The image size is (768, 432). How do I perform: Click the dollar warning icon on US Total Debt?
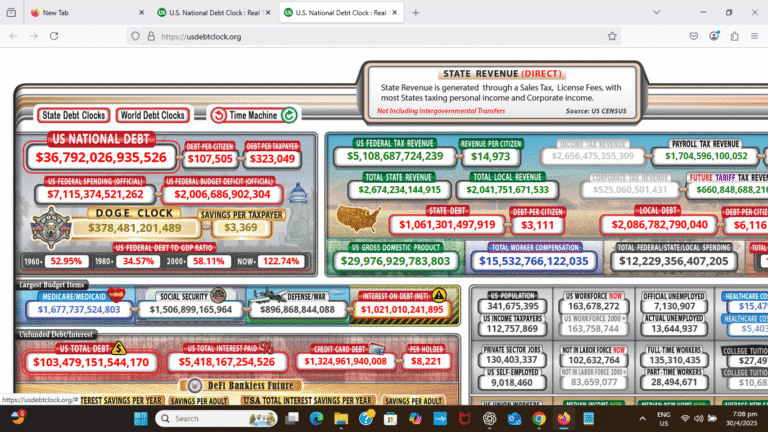click(x=119, y=348)
